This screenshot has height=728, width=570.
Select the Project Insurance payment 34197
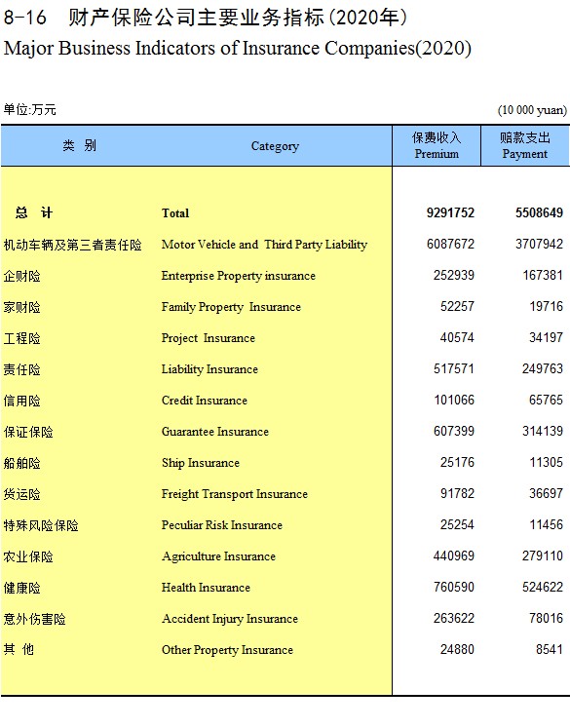pyautogui.click(x=547, y=337)
